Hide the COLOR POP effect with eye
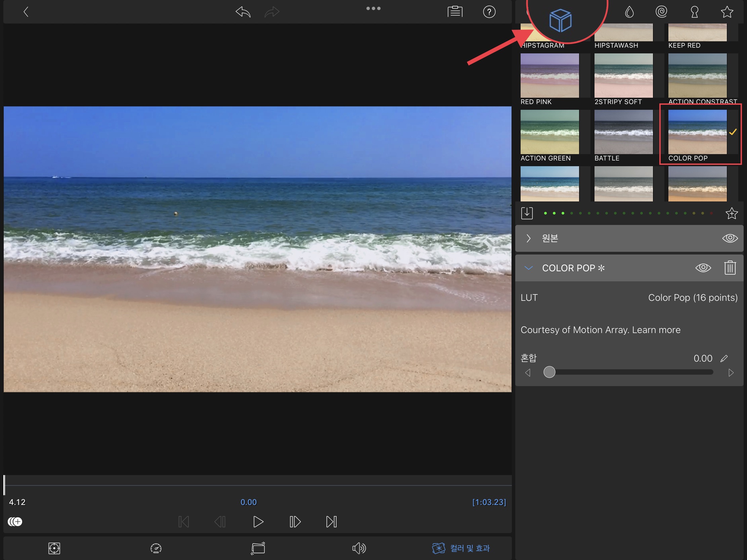Screen dimensions: 747x560 [703, 268]
